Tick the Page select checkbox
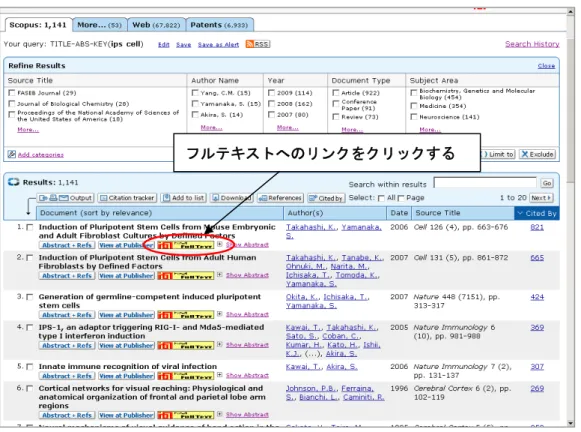The height and width of the screenshot is (432, 581). [x=400, y=198]
